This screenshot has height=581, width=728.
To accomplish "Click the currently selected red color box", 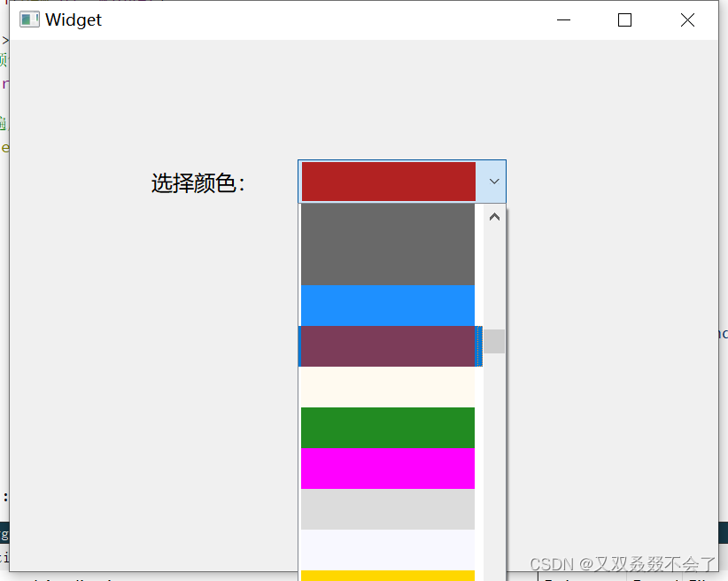I will coord(389,182).
